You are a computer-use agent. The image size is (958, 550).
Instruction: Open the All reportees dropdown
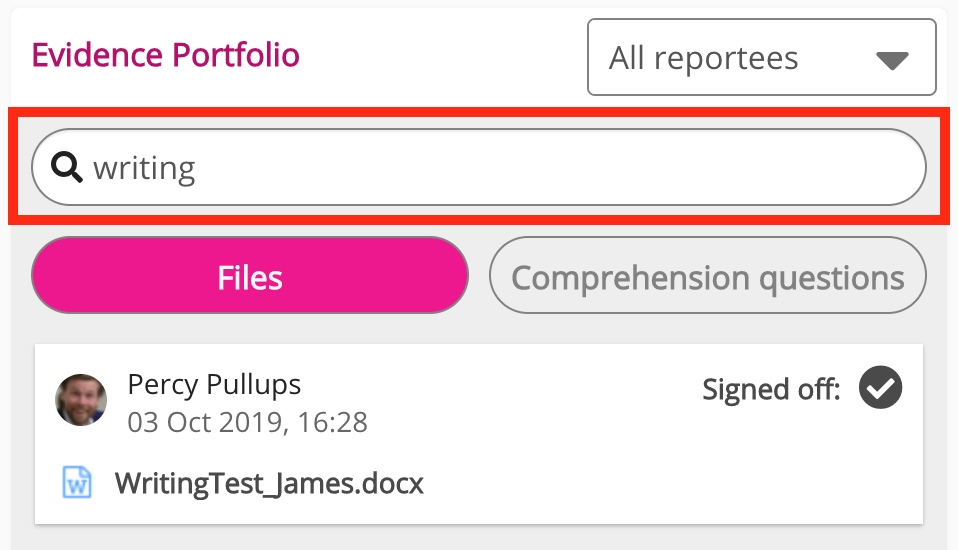point(761,58)
